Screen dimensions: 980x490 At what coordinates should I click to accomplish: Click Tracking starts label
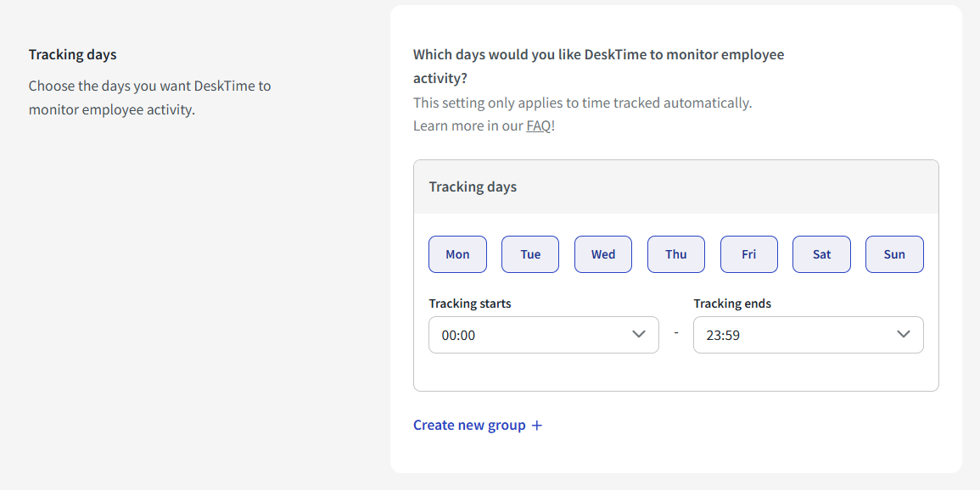pyautogui.click(x=470, y=303)
